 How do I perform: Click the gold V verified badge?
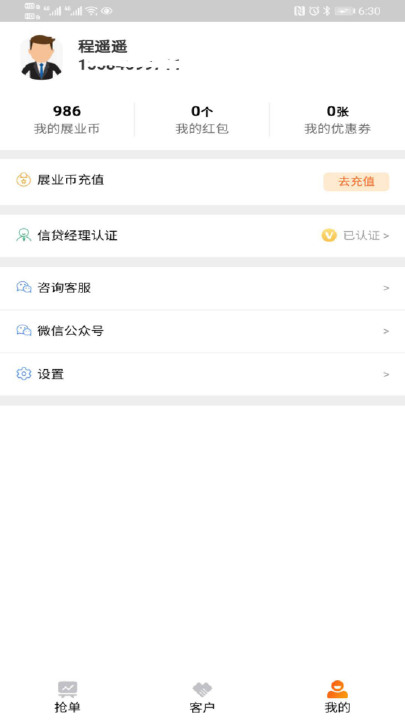(329, 236)
